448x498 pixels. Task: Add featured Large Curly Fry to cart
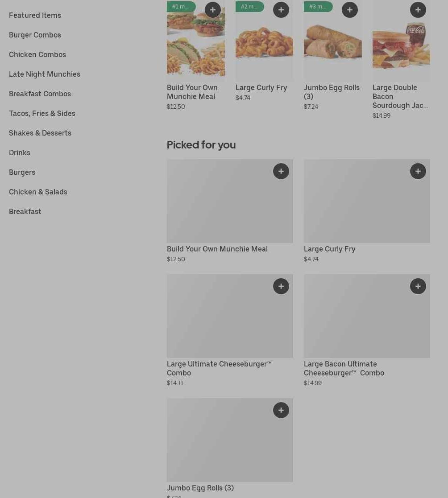(281, 10)
